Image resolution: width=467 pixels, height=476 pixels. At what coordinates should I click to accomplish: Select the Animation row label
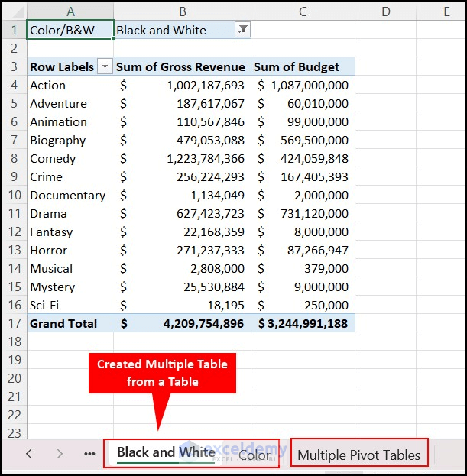pyautogui.click(x=58, y=121)
